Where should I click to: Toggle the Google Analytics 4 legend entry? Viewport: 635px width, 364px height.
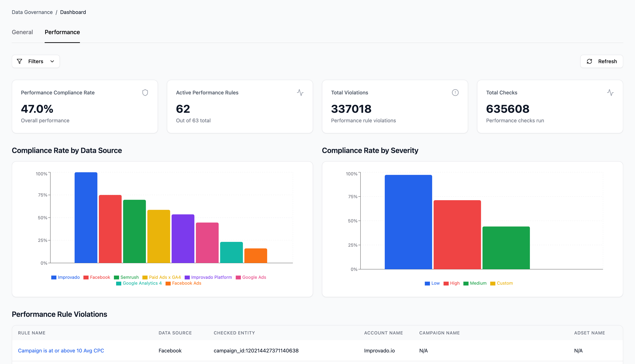pyautogui.click(x=139, y=283)
